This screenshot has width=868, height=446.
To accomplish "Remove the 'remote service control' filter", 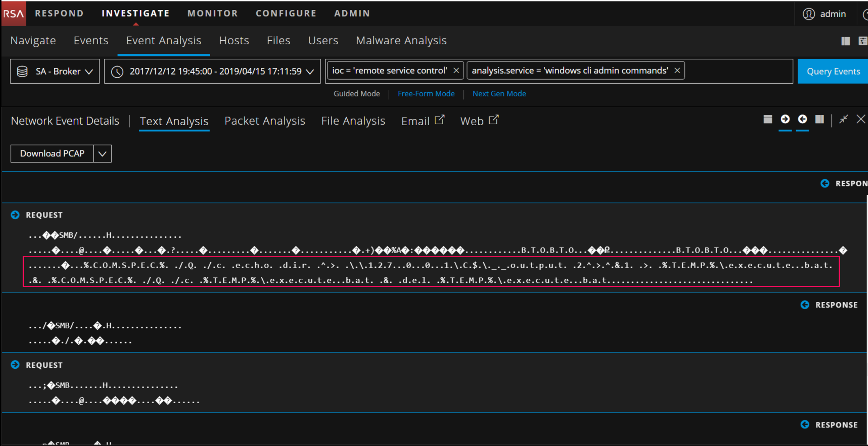I will pyautogui.click(x=456, y=70).
